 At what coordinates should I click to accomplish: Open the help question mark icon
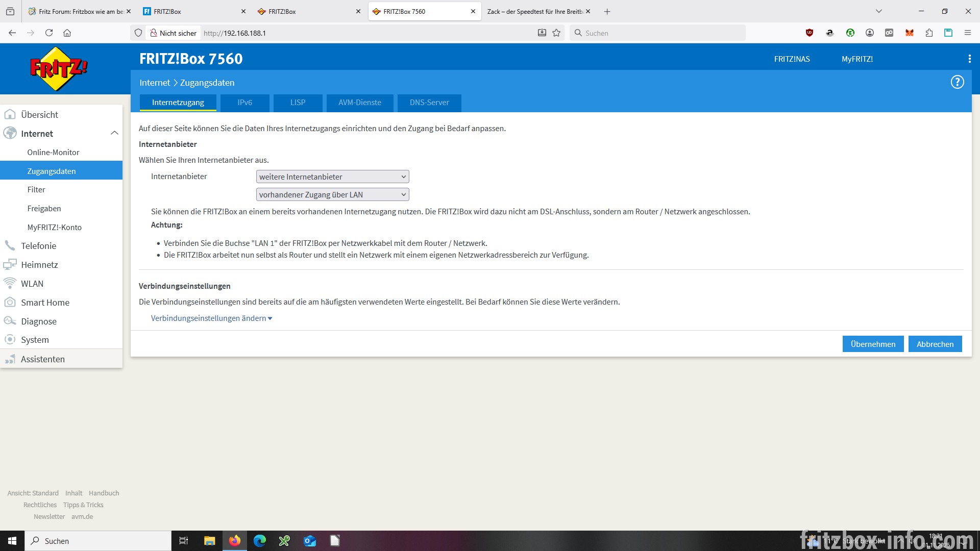coord(957,82)
